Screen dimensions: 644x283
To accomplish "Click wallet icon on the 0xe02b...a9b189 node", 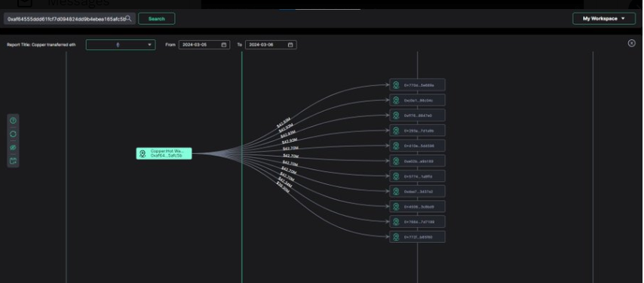I will pos(396,161).
